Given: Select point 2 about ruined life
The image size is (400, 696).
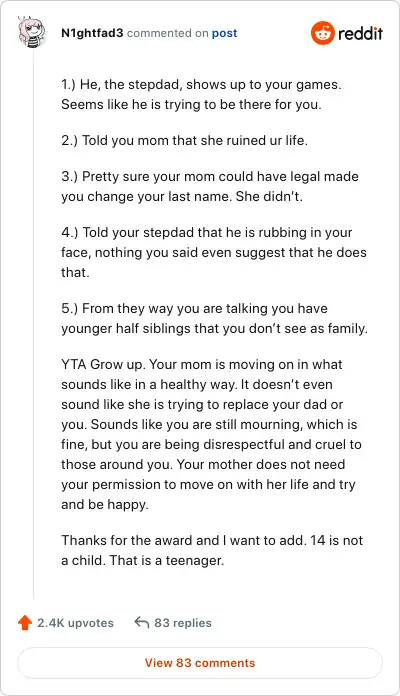Looking at the screenshot, I should 184,140.
